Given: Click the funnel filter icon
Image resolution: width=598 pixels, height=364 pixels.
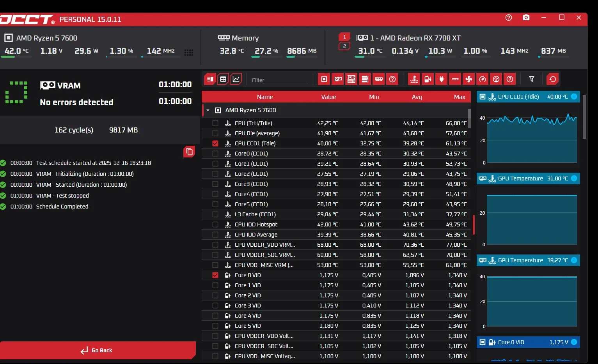Looking at the screenshot, I should click(x=532, y=79).
